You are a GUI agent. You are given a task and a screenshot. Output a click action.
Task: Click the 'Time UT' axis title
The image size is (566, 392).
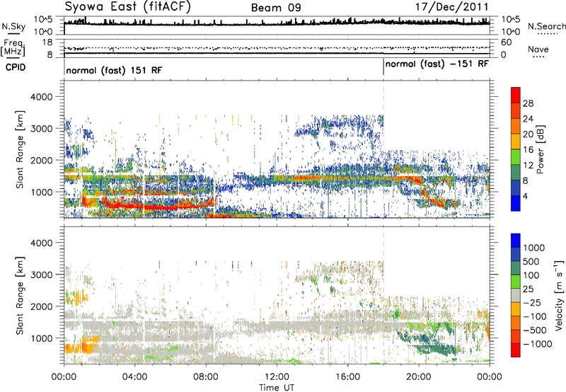277,388
